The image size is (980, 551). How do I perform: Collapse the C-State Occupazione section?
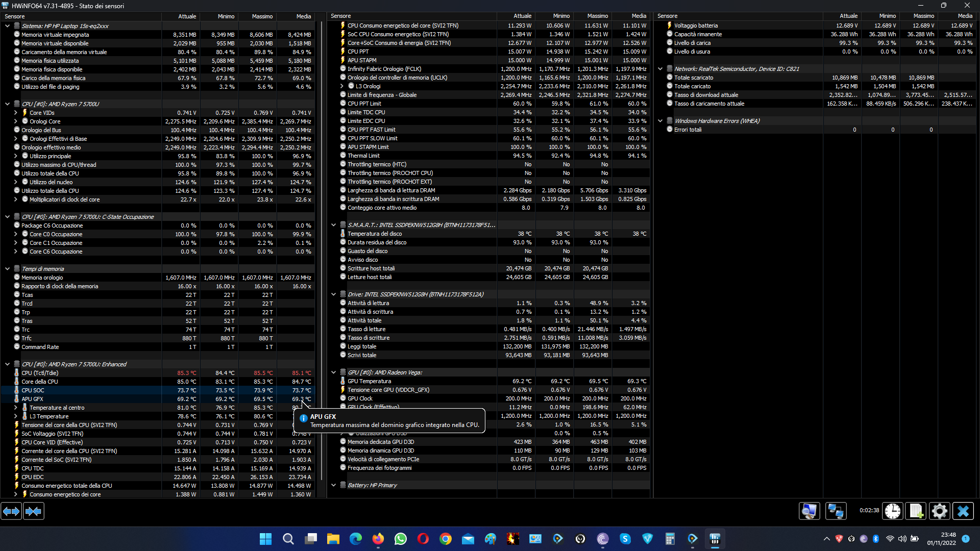[x=8, y=217]
